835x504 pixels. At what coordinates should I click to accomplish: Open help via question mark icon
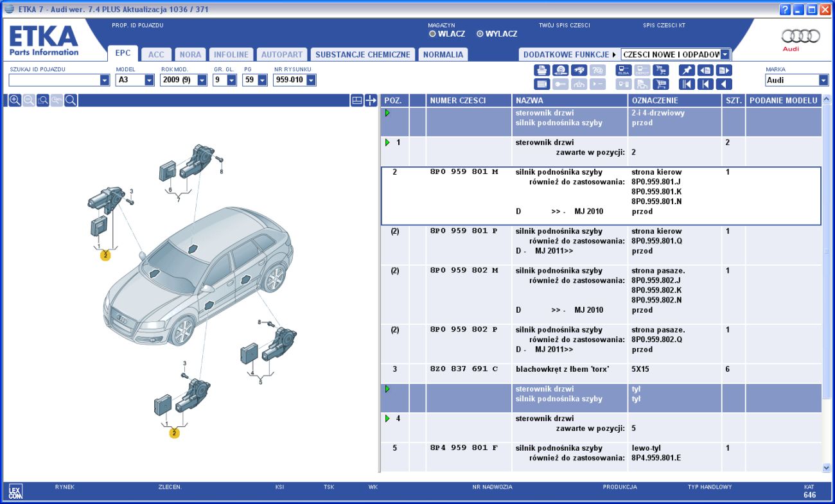tap(785, 10)
